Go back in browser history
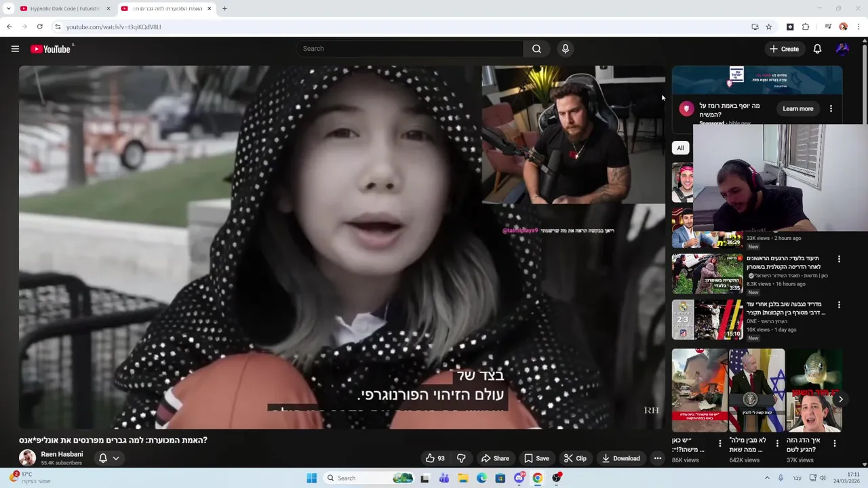The image size is (868, 488). 9,27
